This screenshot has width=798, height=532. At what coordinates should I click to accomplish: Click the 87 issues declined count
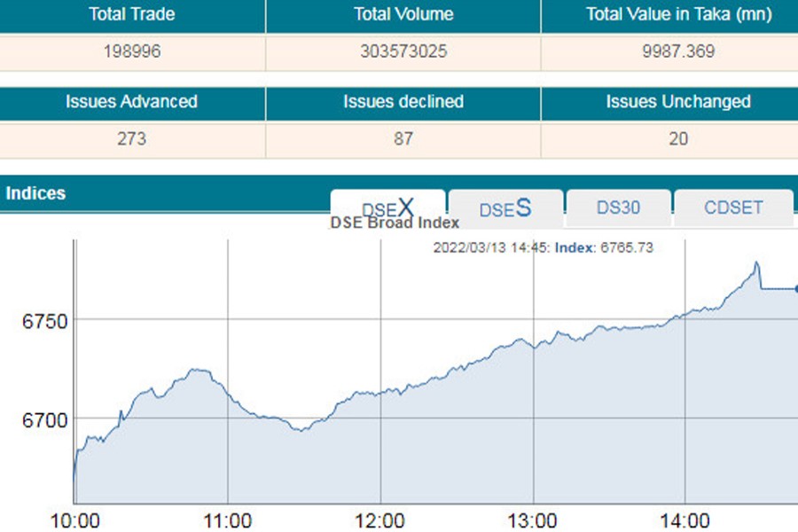[x=403, y=139]
